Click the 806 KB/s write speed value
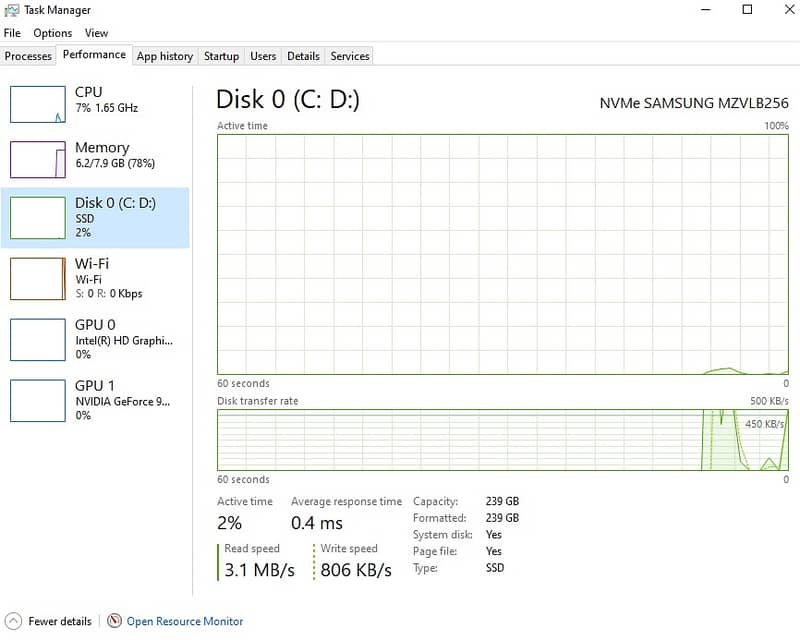This screenshot has height=640, width=800. click(x=356, y=570)
